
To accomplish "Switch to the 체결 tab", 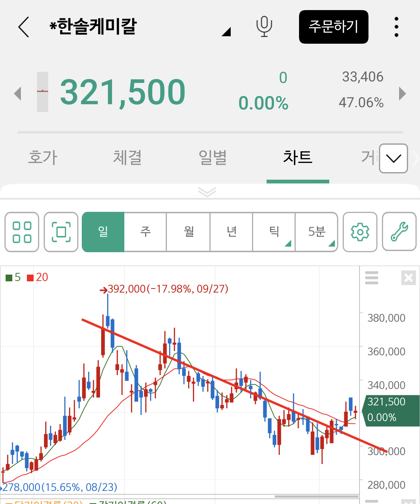I will coord(127,157).
